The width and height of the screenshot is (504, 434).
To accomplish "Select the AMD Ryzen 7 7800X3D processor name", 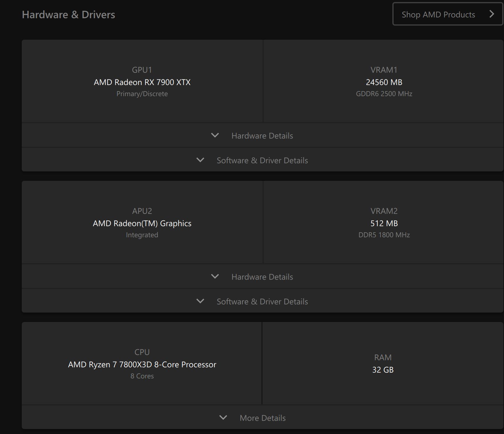I will point(142,365).
